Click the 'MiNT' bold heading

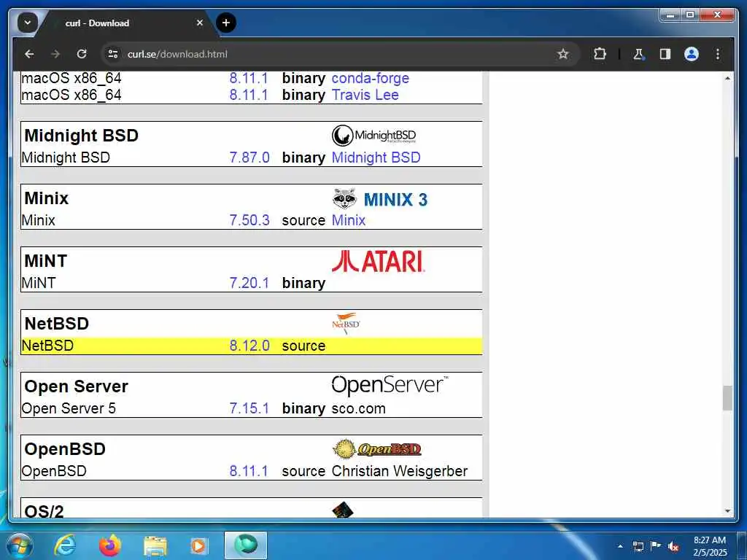tap(46, 261)
